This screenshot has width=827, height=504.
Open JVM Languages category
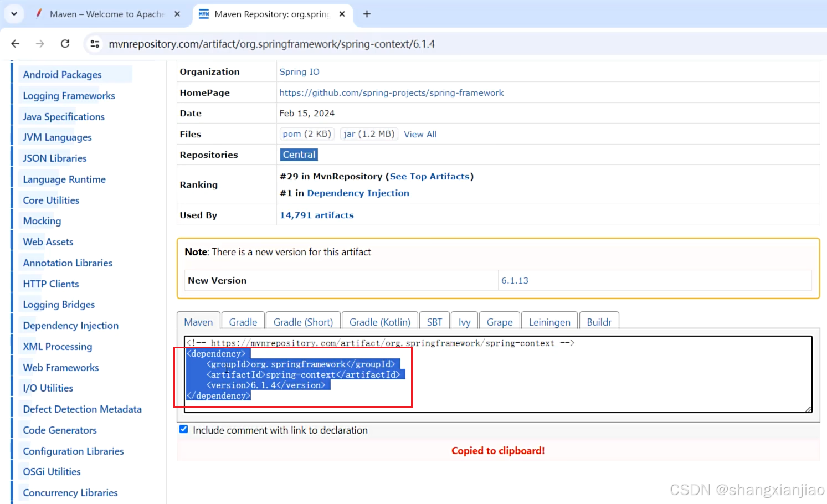tap(58, 137)
